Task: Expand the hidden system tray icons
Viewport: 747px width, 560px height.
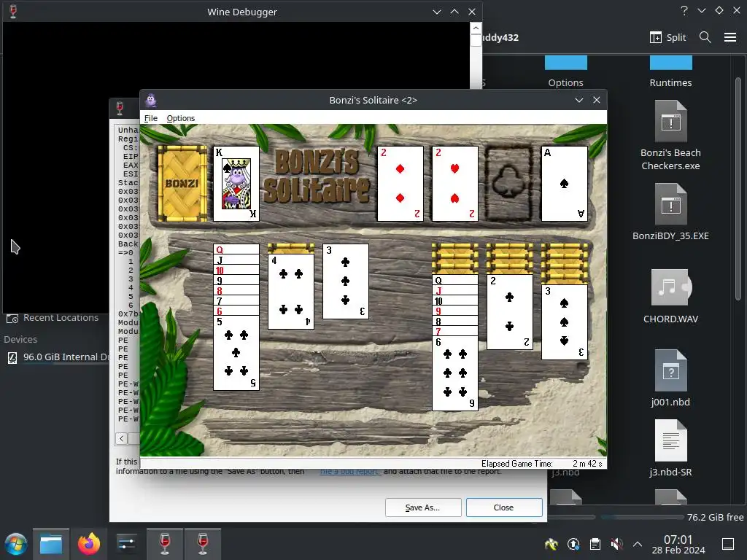Action: 638,544
